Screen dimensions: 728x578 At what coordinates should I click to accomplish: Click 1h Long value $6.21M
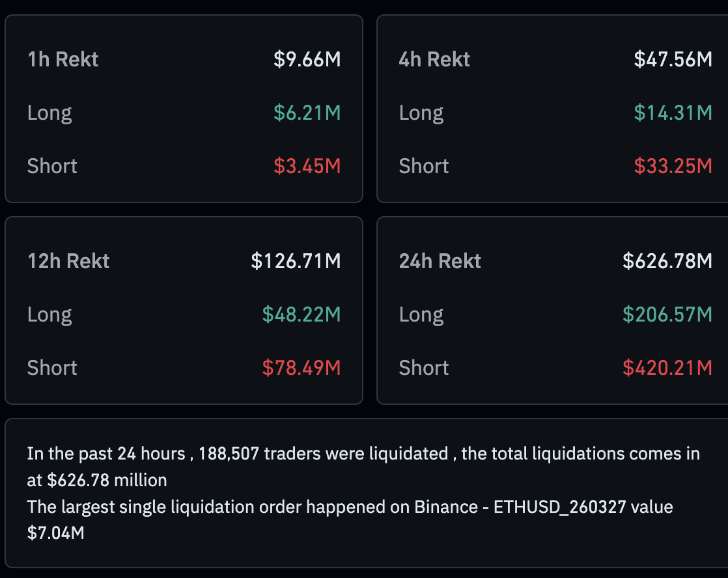tap(307, 113)
